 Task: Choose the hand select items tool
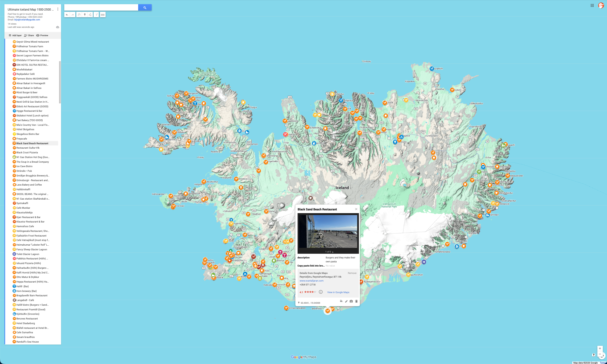(79, 15)
